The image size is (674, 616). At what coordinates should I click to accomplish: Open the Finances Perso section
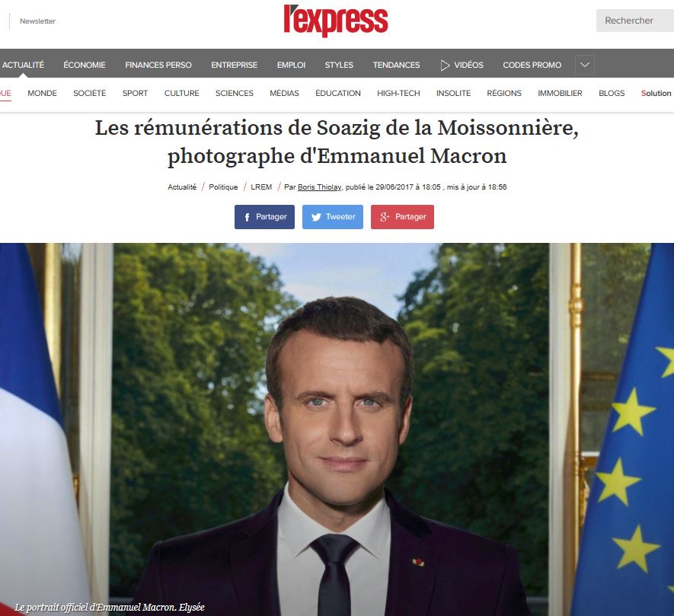158,65
